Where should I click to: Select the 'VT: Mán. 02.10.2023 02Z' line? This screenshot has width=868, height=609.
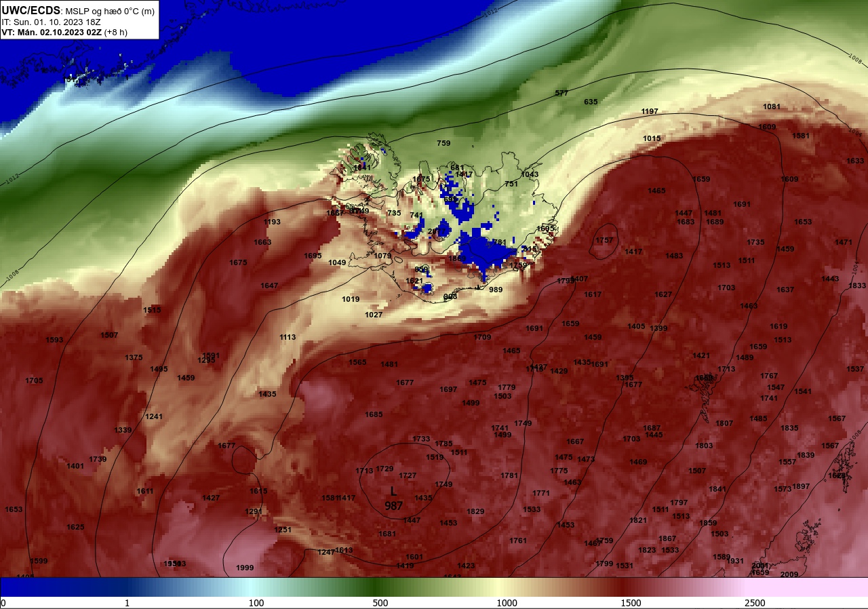53,32
